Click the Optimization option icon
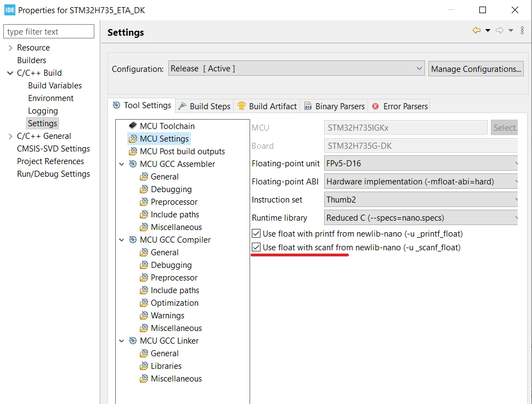The image size is (532, 404). (144, 303)
